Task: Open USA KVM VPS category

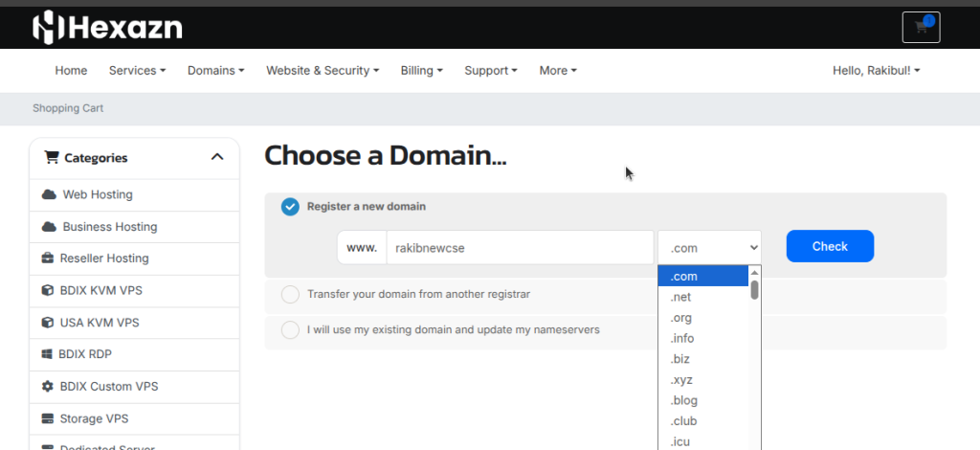Action: [134, 323]
